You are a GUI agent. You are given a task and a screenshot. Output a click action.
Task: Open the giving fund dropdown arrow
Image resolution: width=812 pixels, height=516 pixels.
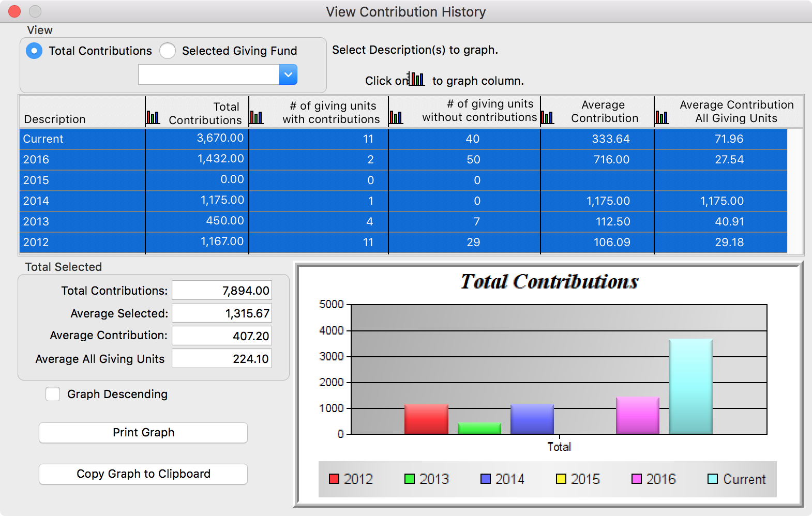288,74
